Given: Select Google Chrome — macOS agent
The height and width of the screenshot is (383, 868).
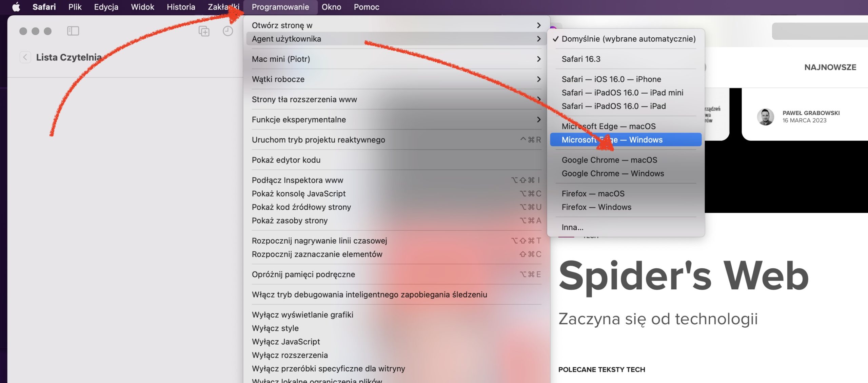Looking at the screenshot, I should click(626, 160).
